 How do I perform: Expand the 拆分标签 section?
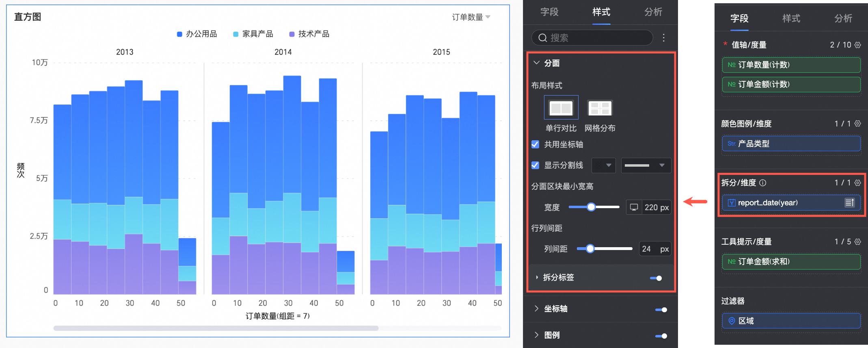click(x=537, y=277)
